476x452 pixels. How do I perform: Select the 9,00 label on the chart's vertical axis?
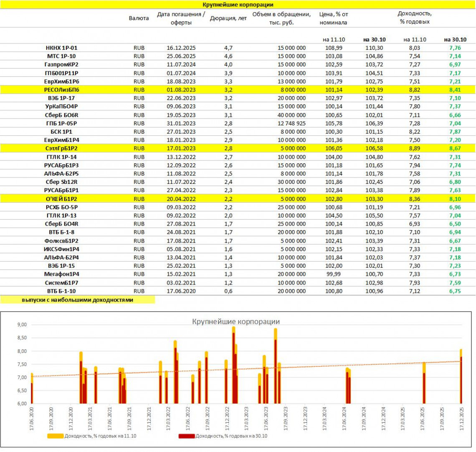(22, 325)
